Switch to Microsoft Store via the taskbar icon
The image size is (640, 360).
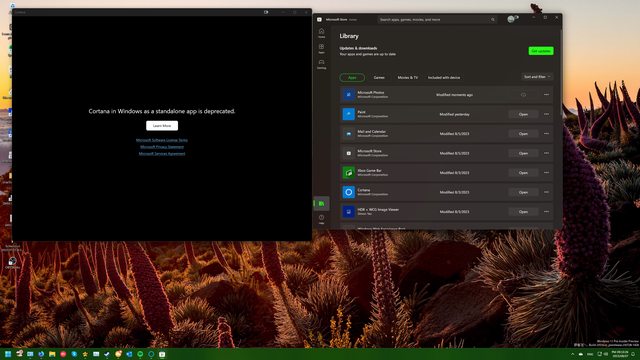tap(162, 354)
